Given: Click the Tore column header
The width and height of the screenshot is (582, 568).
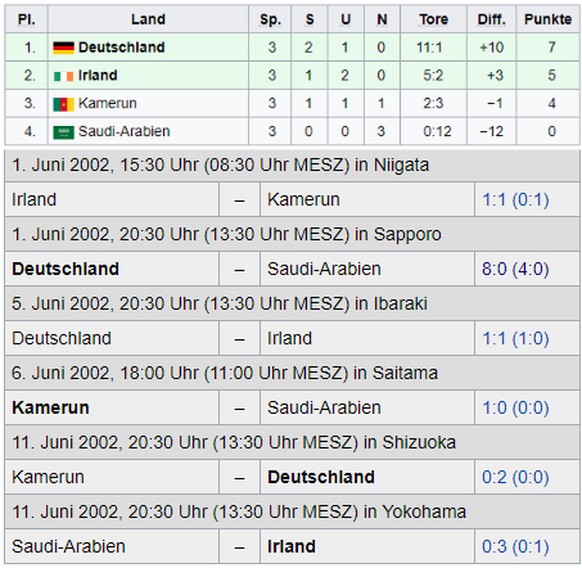Looking at the screenshot, I should point(434,19).
